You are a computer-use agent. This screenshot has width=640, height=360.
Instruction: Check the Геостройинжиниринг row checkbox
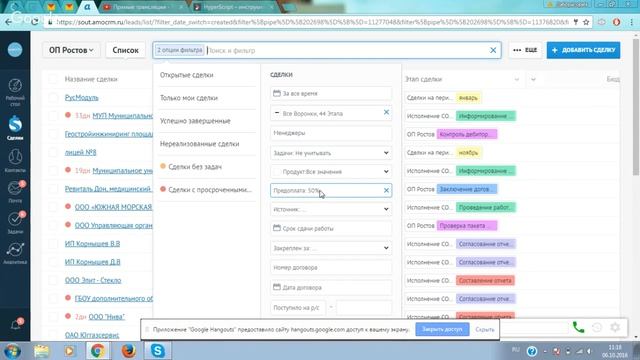pyautogui.click(x=53, y=134)
